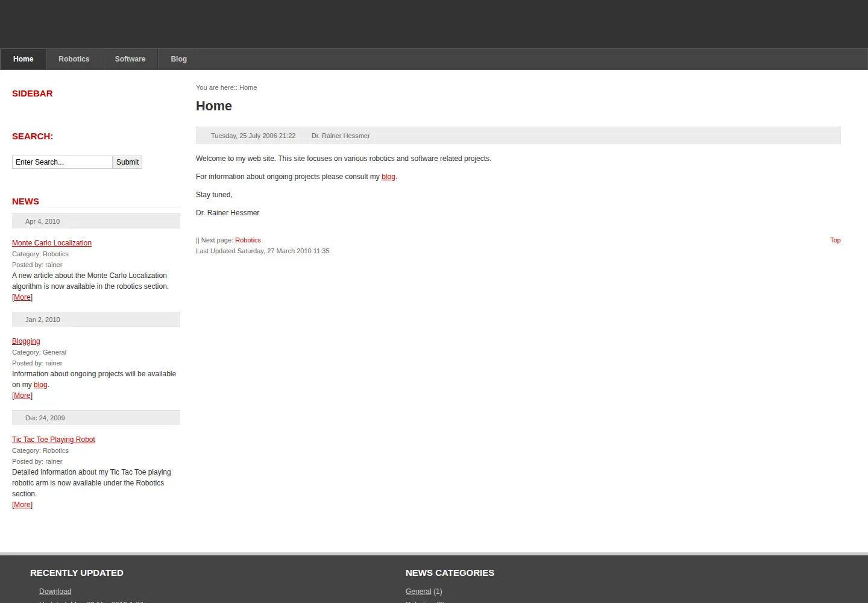Follow the blog link in Blogging summary
The image size is (868, 603).
pyautogui.click(x=40, y=385)
